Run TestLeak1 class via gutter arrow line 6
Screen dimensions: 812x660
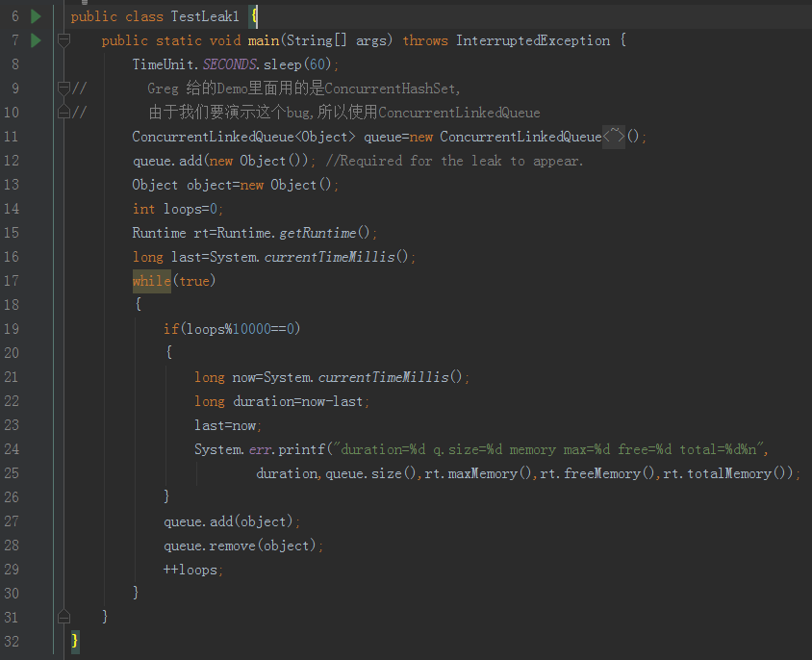[x=36, y=16]
